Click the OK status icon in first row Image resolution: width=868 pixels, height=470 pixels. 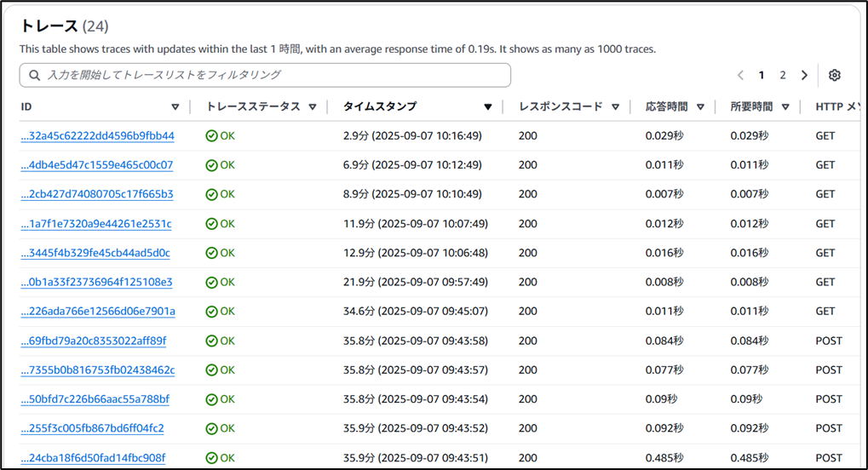pyautogui.click(x=211, y=135)
